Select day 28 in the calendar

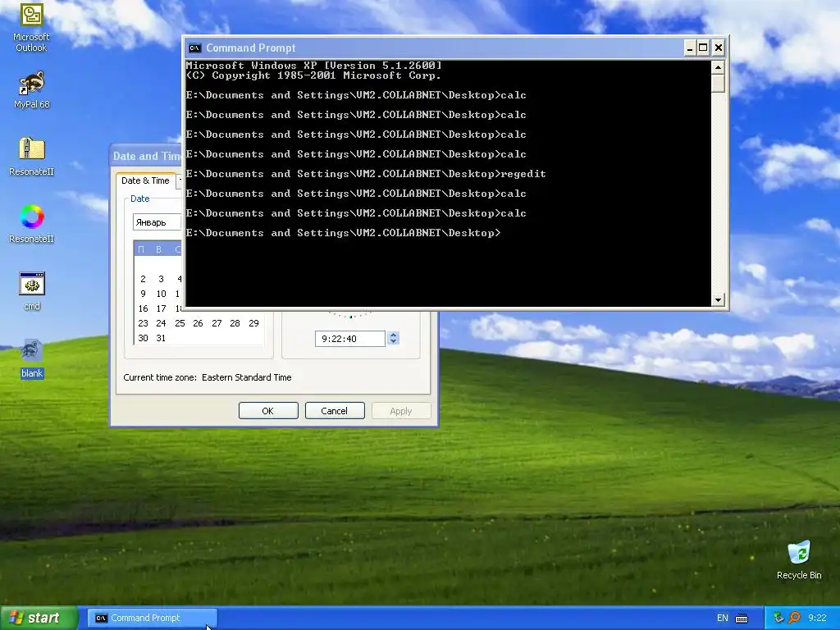(x=235, y=323)
